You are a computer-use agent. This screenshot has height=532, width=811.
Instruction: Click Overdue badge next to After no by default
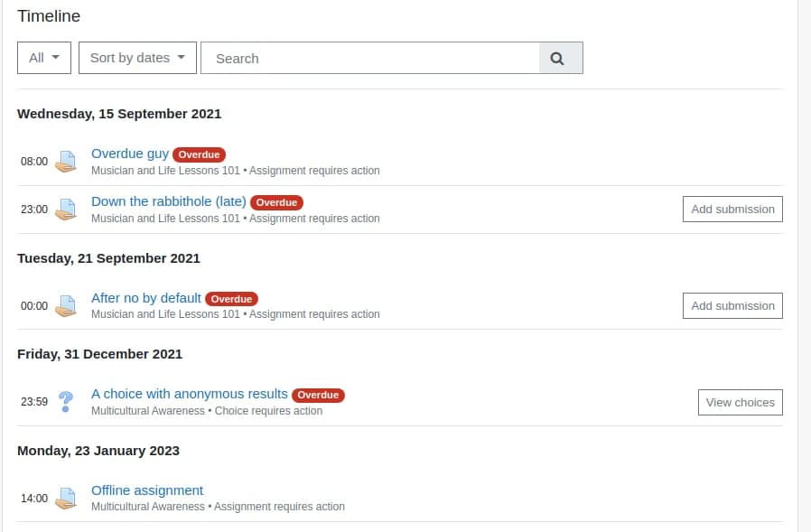(231, 299)
